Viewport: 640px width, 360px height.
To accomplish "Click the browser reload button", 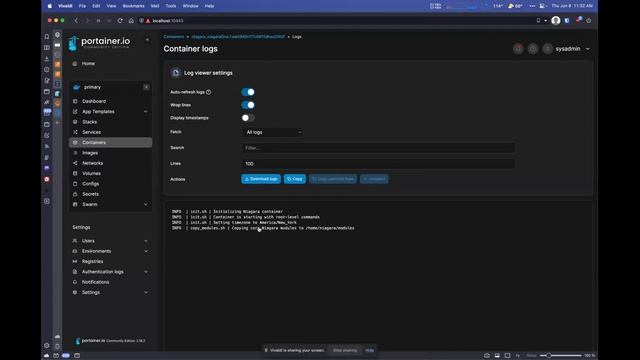I will [x=120, y=20].
